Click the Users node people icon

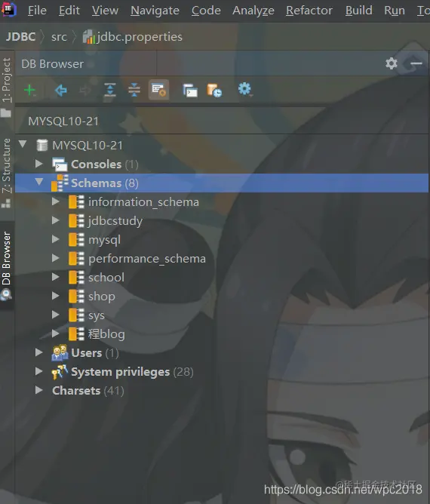[x=60, y=352]
